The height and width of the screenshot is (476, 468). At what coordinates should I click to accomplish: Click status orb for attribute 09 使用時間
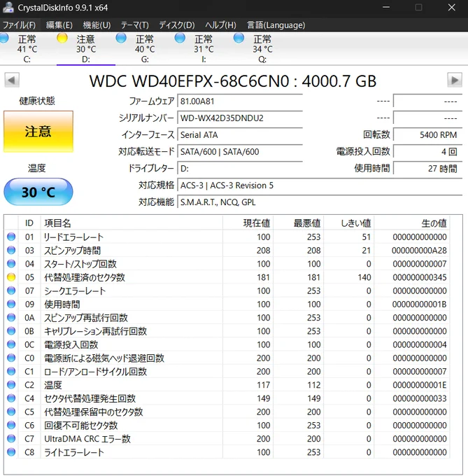click(11, 304)
